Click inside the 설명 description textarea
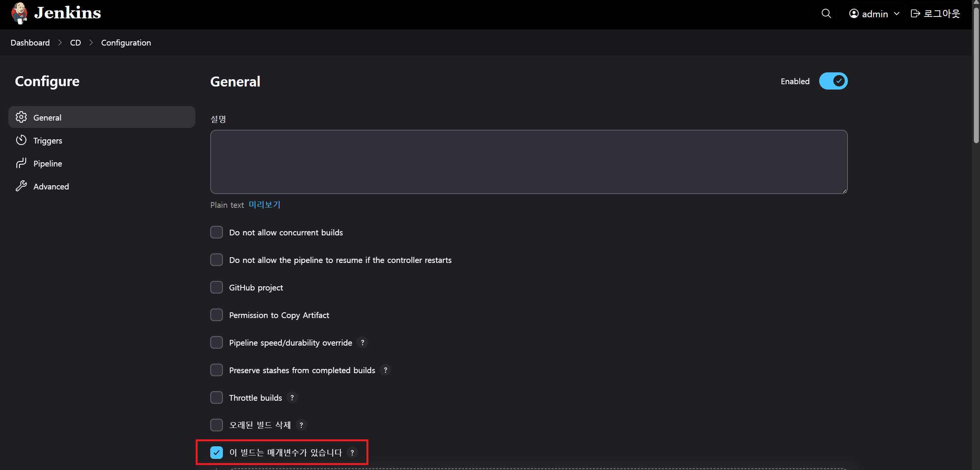 528,162
